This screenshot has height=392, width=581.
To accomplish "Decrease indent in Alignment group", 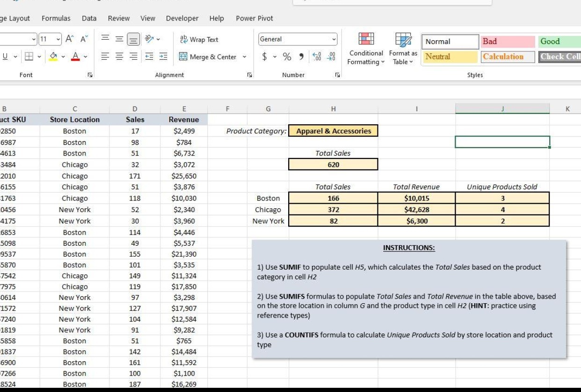I will pyautogui.click(x=149, y=57).
